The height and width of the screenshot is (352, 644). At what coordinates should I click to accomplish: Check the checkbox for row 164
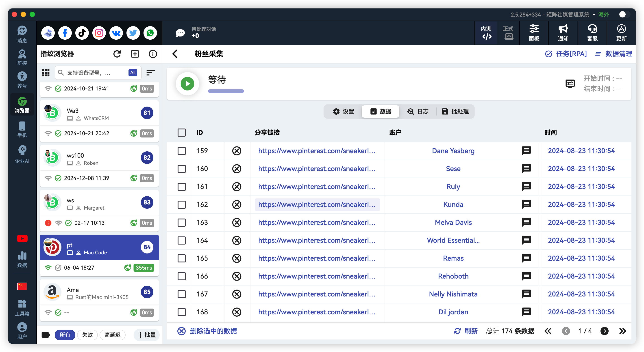pos(181,240)
